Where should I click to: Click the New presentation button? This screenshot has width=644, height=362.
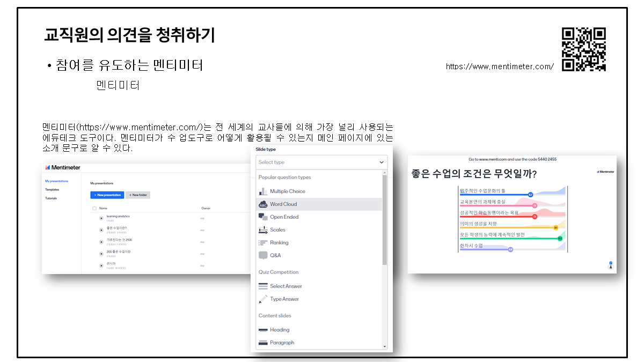point(107,195)
